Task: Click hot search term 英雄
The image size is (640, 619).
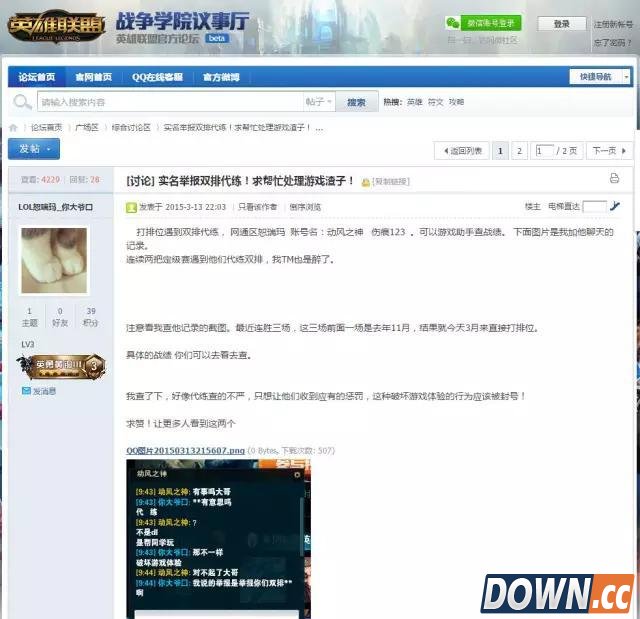Action: [x=415, y=102]
